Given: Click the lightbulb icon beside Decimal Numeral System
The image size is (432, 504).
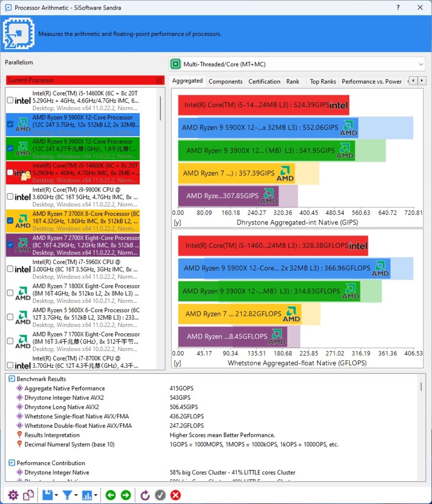Looking at the screenshot, I should coord(20,444).
